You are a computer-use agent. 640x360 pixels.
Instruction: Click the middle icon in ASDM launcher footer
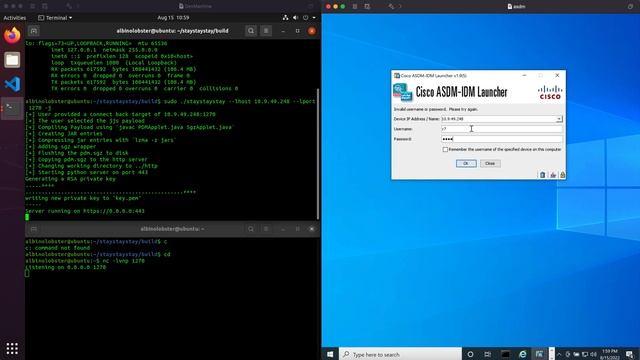click(553, 175)
